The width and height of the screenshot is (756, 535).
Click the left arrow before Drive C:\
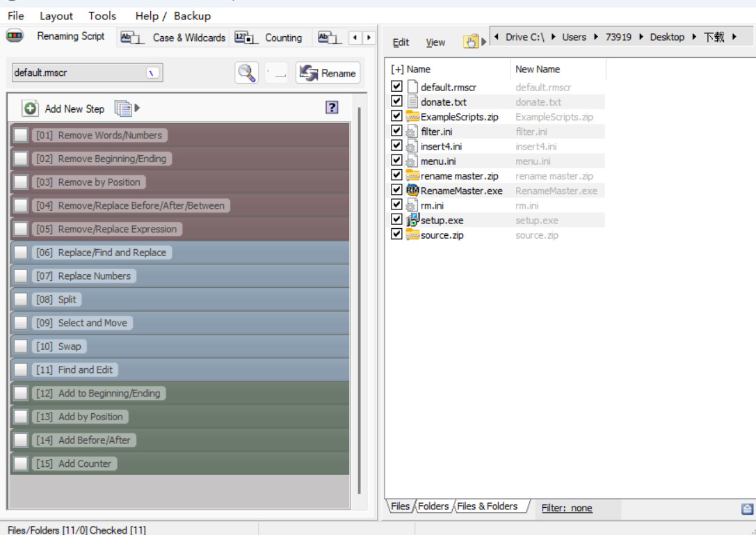pyautogui.click(x=497, y=37)
